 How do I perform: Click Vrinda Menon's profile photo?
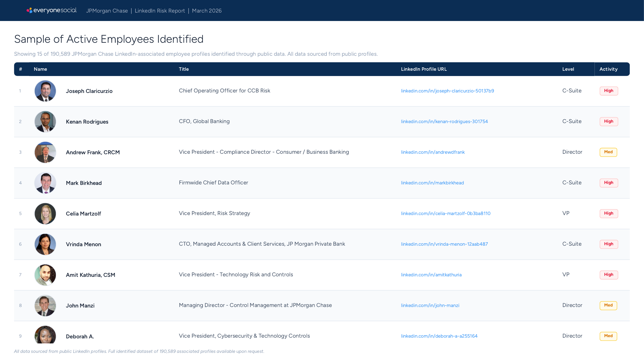(45, 244)
